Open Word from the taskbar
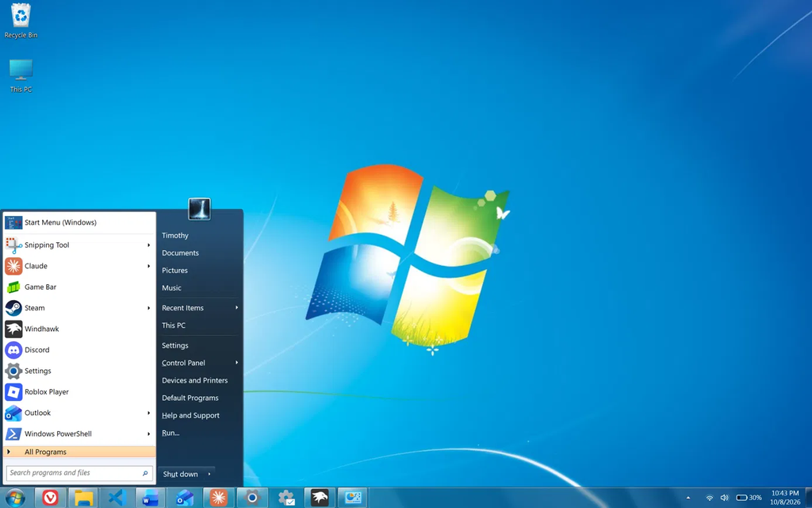The width and height of the screenshot is (812, 508). (151, 498)
